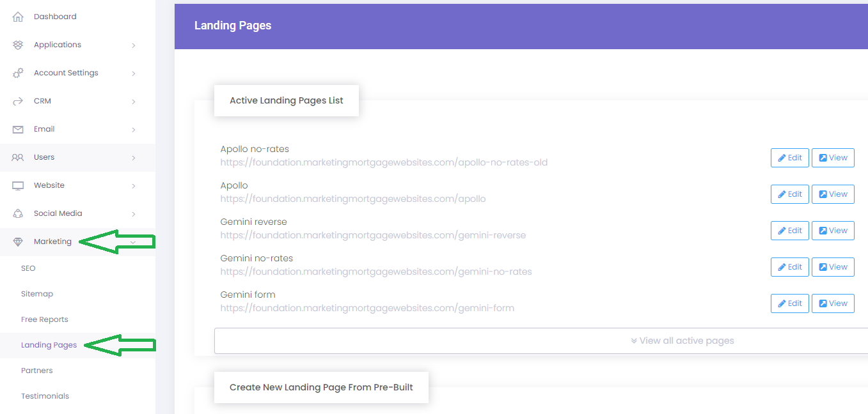Screen dimensions: 868x414
Task: Click the Website monitor icon
Action: click(x=18, y=185)
